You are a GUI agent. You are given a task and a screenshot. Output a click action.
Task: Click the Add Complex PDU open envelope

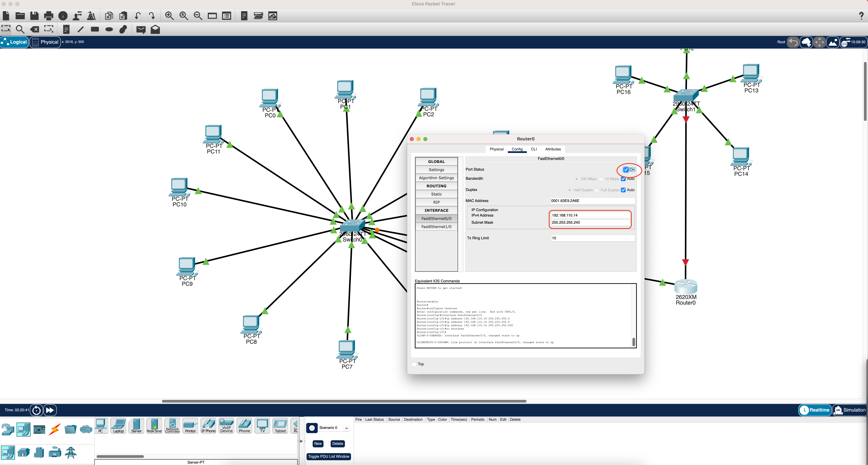point(155,29)
